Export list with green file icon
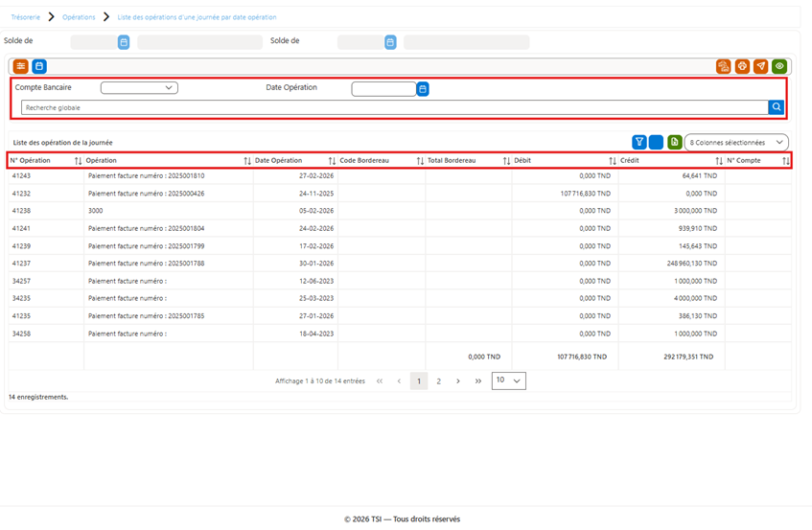This screenshot has width=812, height=530. click(674, 142)
